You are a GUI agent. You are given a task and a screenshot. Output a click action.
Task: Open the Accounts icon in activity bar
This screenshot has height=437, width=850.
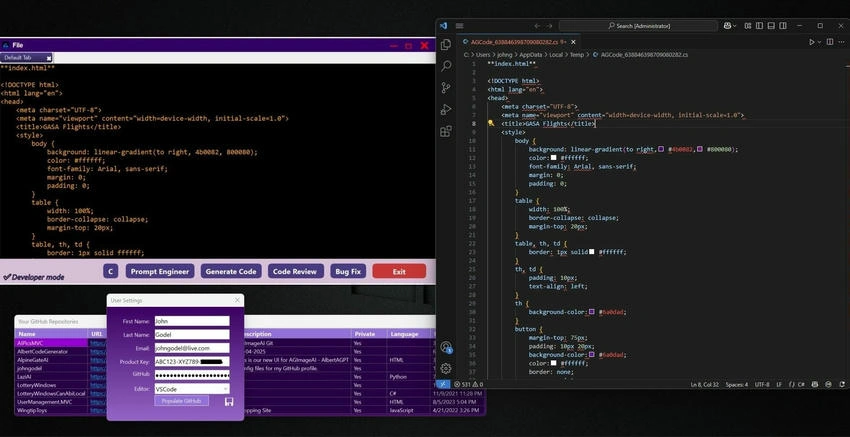pos(446,347)
